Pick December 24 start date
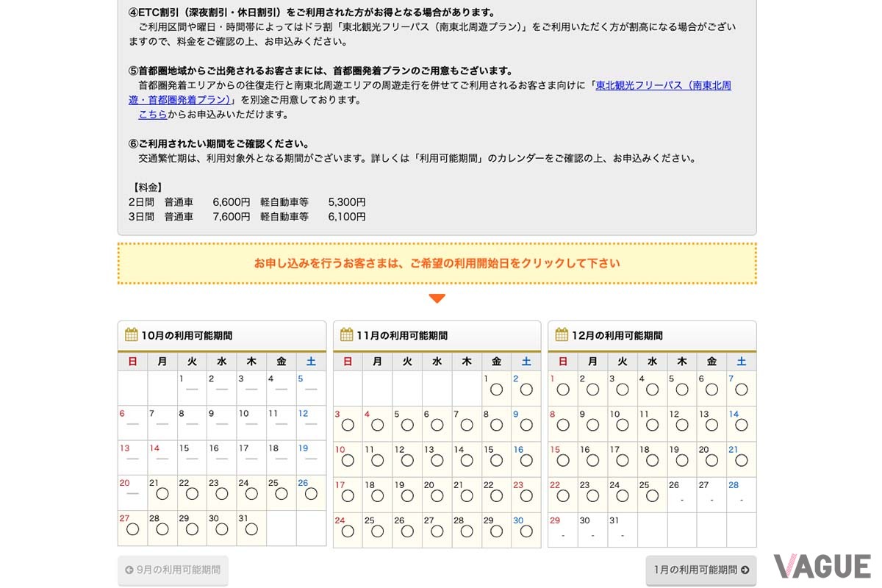This screenshot has width=882, height=588. [623, 495]
